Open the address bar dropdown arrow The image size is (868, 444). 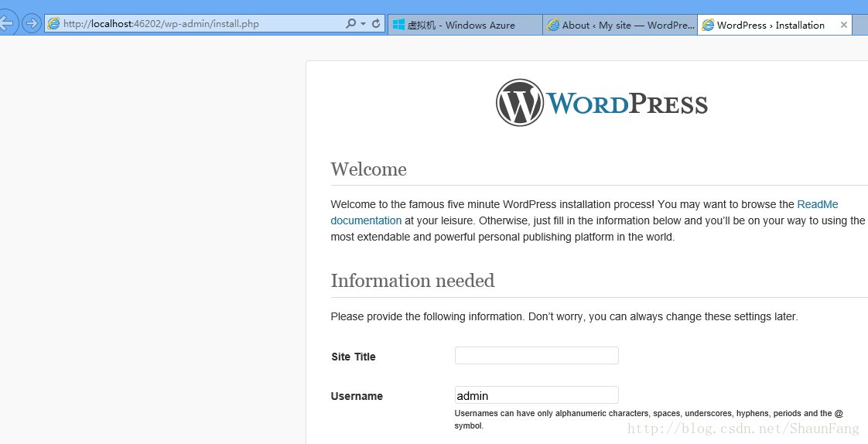tap(363, 24)
